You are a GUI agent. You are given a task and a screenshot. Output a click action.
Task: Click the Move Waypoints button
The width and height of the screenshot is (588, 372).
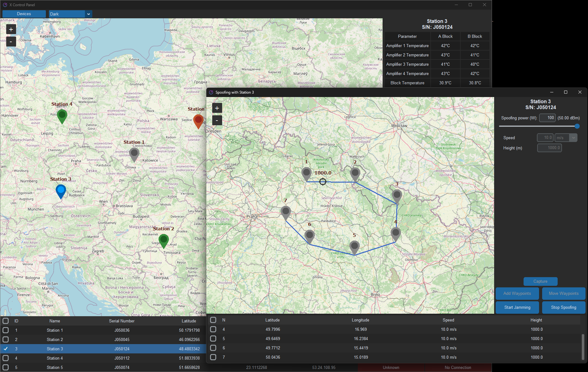point(564,293)
